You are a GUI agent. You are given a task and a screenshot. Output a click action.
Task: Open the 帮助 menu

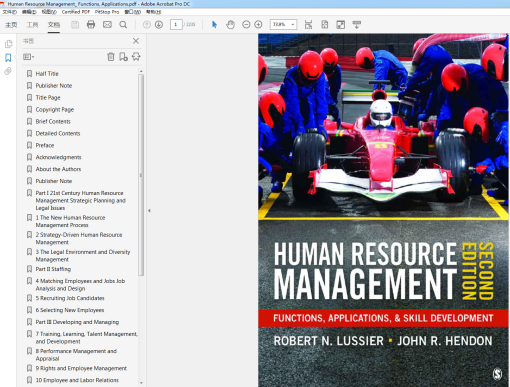[x=154, y=12]
